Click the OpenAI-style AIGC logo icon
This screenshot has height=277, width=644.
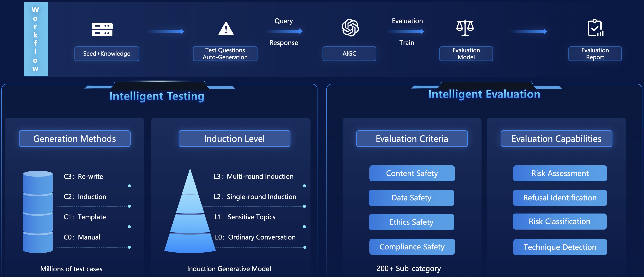click(350, 28)
